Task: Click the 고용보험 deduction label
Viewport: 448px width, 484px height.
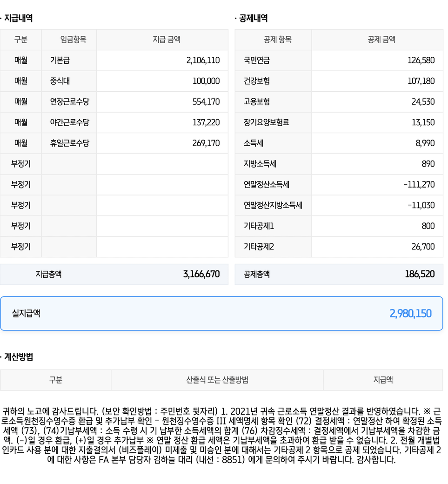Action: point(256,101)
